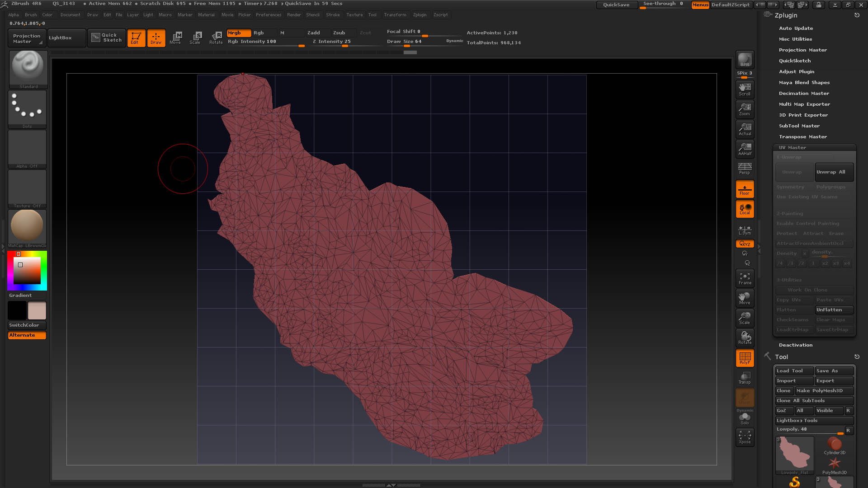Click the Rotate view icon on right shelf
Viewport: 868px width, 488px height.
pos(745,338)
